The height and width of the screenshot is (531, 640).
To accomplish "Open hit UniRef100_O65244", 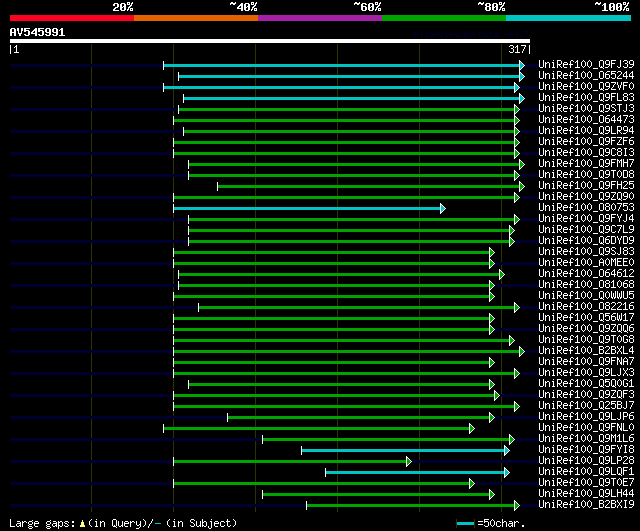I will click(x=586, y=75).
